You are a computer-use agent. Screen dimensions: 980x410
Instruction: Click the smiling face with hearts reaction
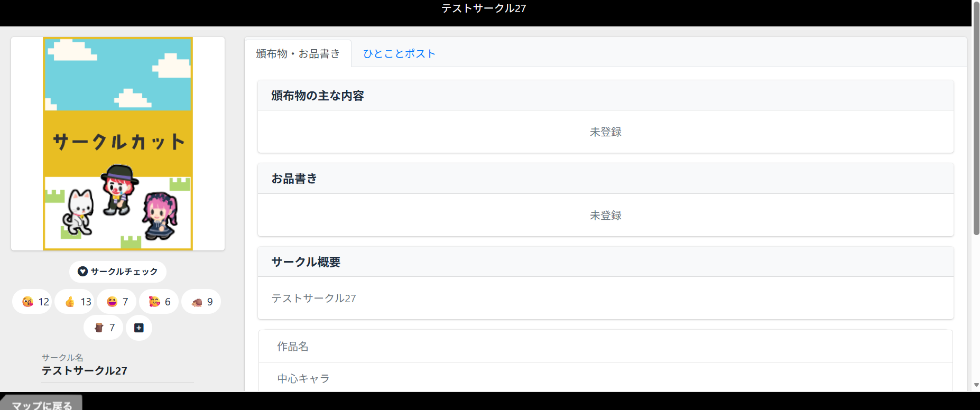point(159,302)
